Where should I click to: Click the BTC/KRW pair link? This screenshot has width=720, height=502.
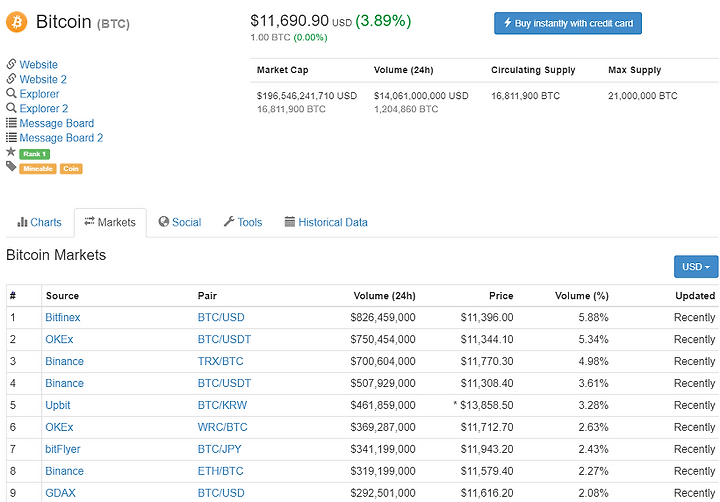pyautogui.click(x=222, y=406)
